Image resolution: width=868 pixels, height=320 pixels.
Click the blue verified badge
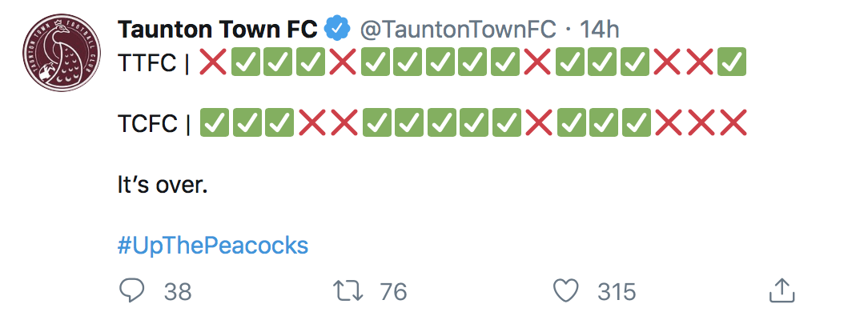pos(338,30)
